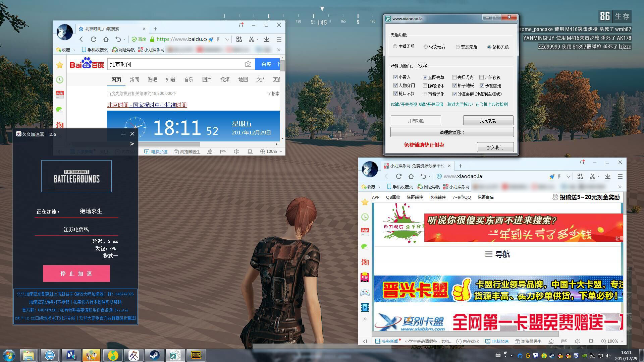Click the 停止加速 button
Viewport: 644px width, 362px height.
(x=76, y=274)
